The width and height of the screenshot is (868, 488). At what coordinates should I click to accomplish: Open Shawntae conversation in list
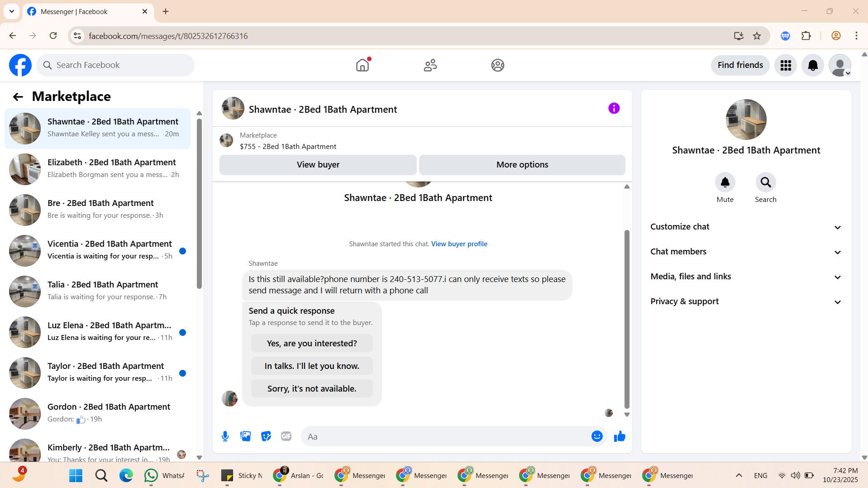pyautogui.click(x=98, y=129)
